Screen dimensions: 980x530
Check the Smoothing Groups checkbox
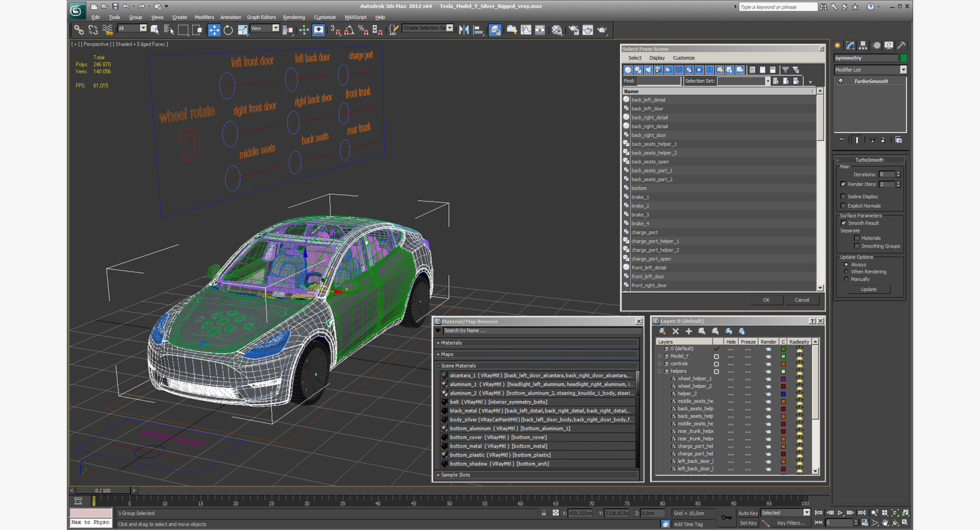856,246
